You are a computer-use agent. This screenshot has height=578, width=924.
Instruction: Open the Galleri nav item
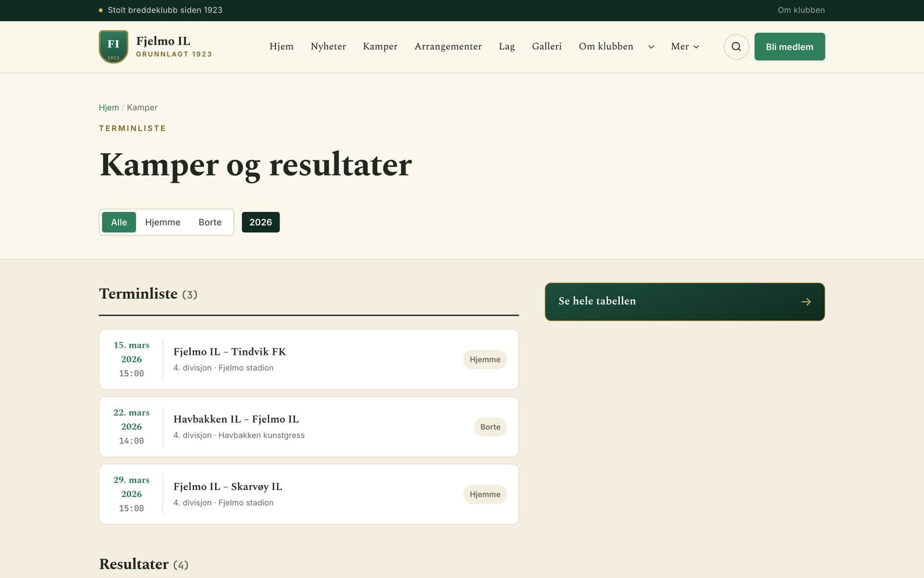(547, 47)
